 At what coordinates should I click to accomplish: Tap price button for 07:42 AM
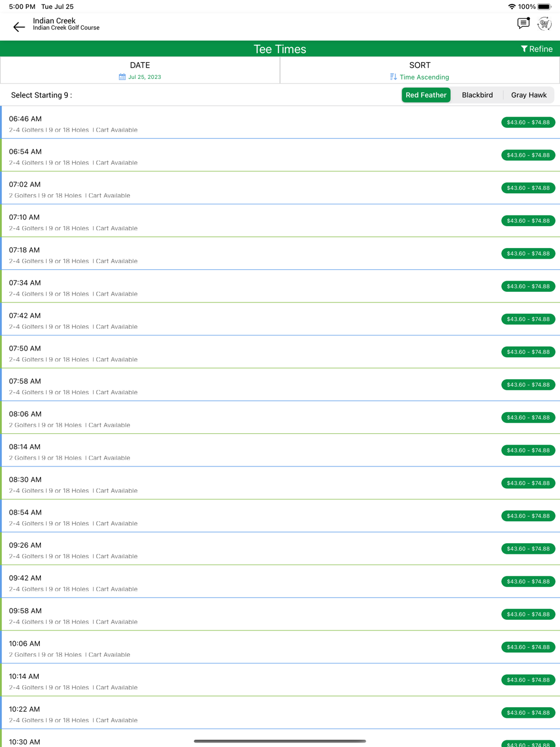[528, 319]
